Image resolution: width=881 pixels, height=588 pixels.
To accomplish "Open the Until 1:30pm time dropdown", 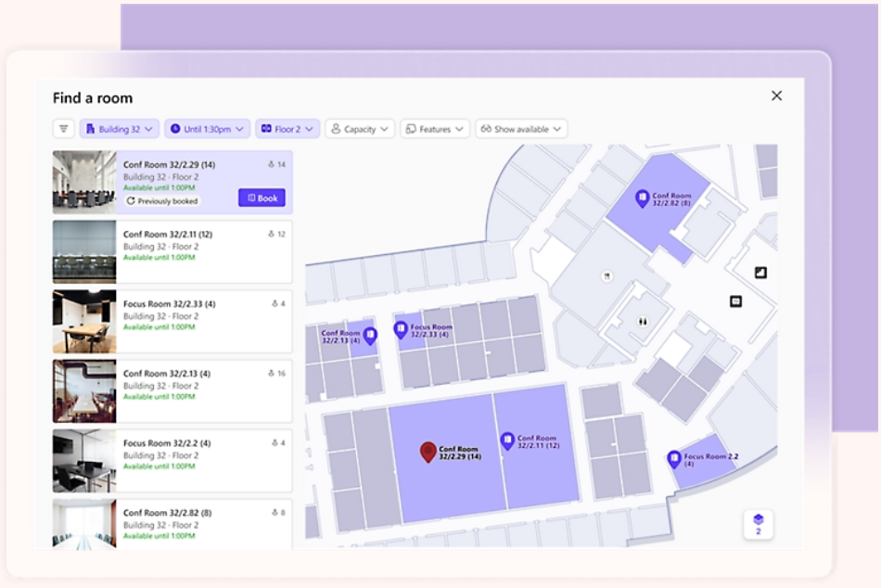I will pos(208,129).
